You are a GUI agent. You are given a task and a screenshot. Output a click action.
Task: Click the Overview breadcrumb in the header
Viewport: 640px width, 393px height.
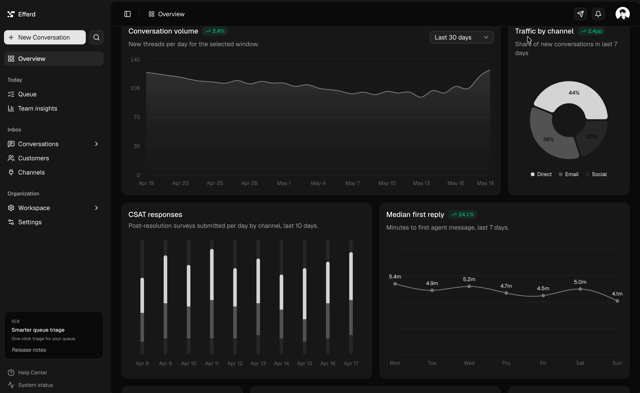(x=167, y=14)
